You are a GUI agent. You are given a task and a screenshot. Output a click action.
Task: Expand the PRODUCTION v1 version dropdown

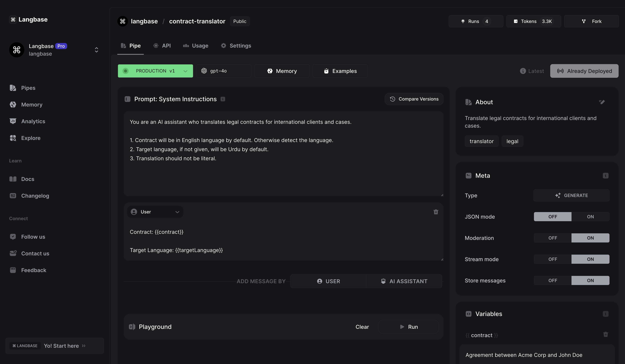coord(185,71)
